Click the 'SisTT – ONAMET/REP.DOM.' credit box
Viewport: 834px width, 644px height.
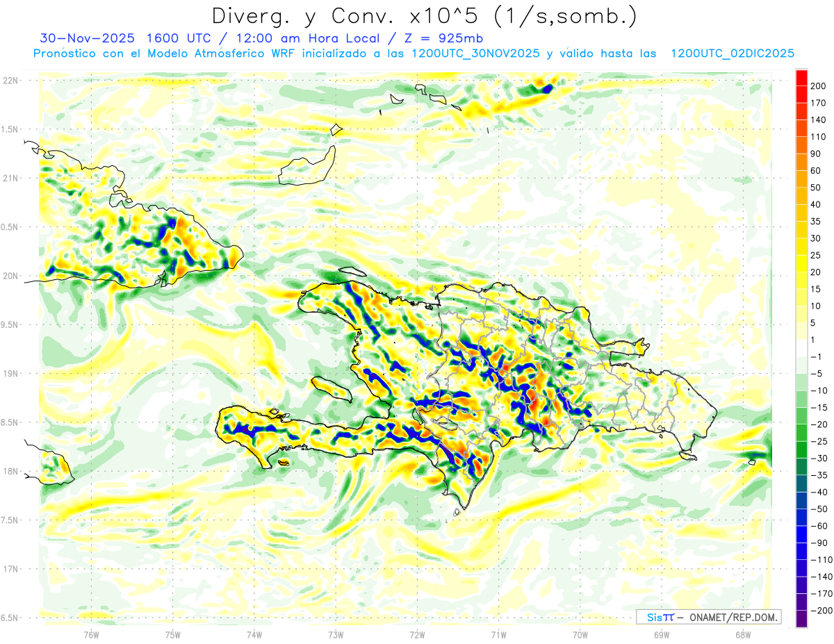click(x=708, y=617)
